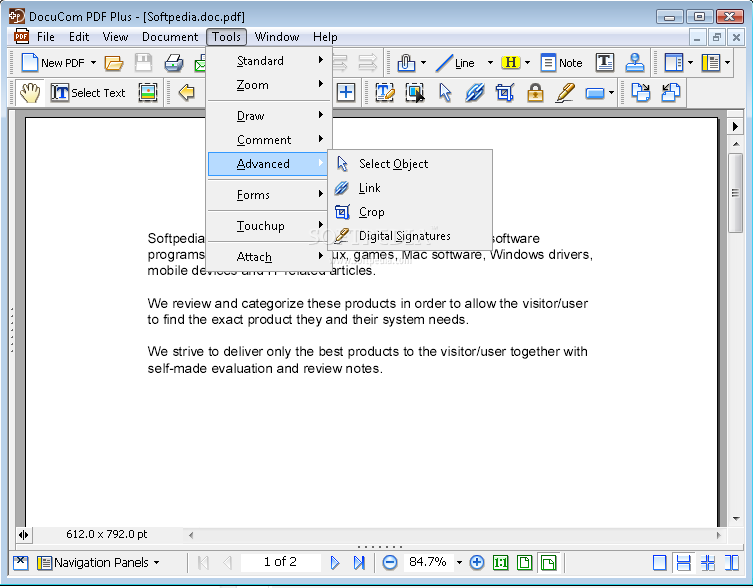Click the rotate pages counterclockwise icon

coord(671,92)
